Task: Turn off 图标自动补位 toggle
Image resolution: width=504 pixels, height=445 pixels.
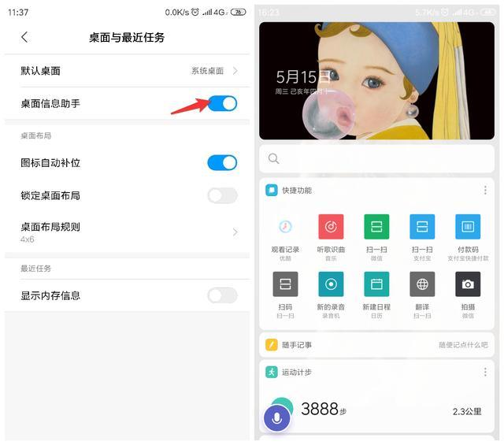Action: click(222, 163)
